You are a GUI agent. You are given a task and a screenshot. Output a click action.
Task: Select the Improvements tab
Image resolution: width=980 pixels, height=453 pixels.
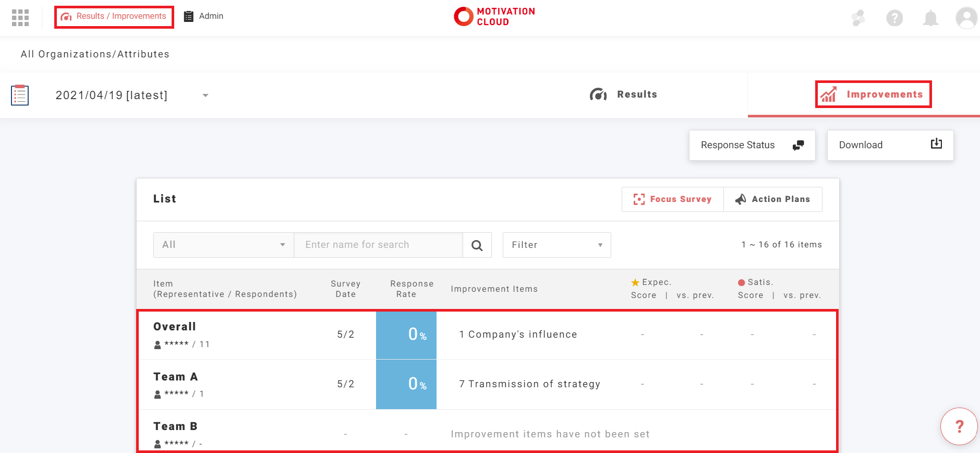coord(873,94)
